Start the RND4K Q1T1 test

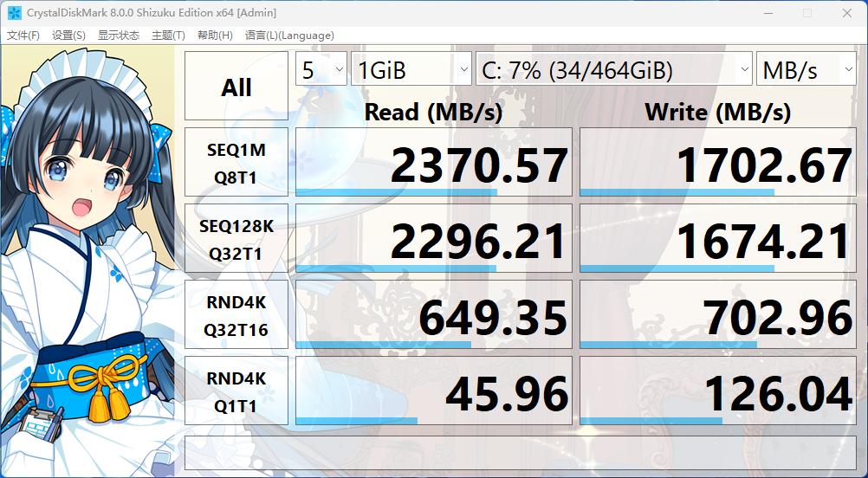coord(236,391)
